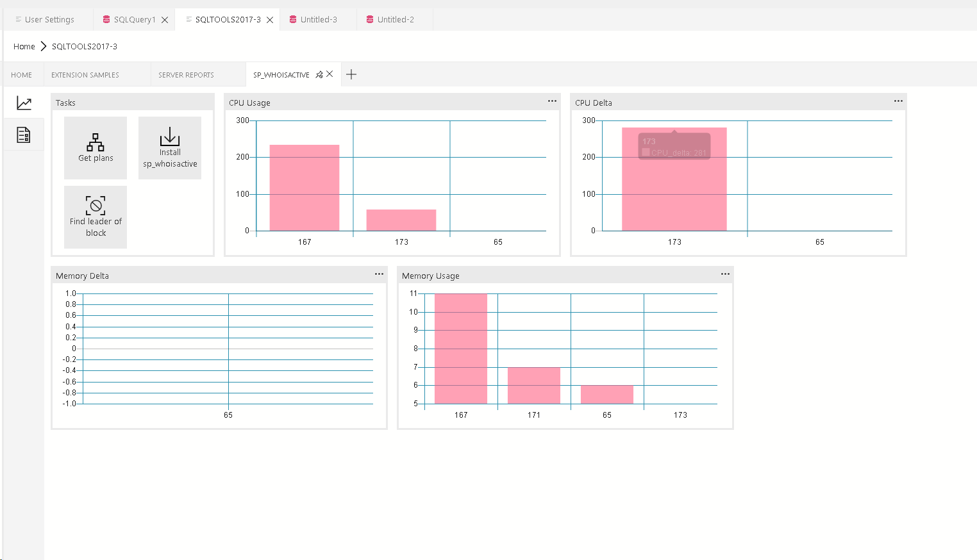Click the Get plans task icon
The height and width of the screenshot is (560, 977).
pos(96,142)
